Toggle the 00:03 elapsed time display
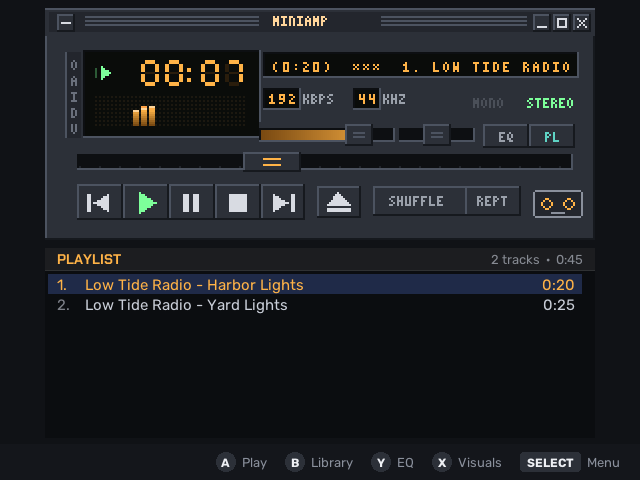640x480 pixels. coord(192,73)
